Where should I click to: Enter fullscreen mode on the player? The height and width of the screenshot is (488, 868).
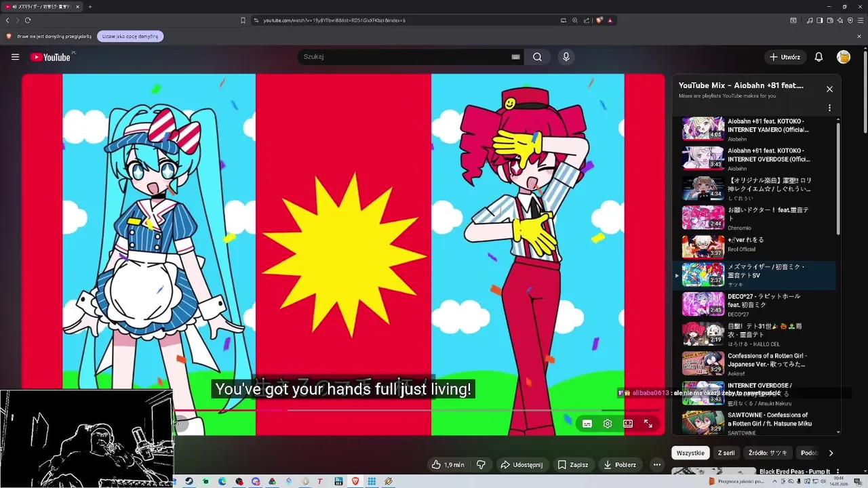(648, 424)
